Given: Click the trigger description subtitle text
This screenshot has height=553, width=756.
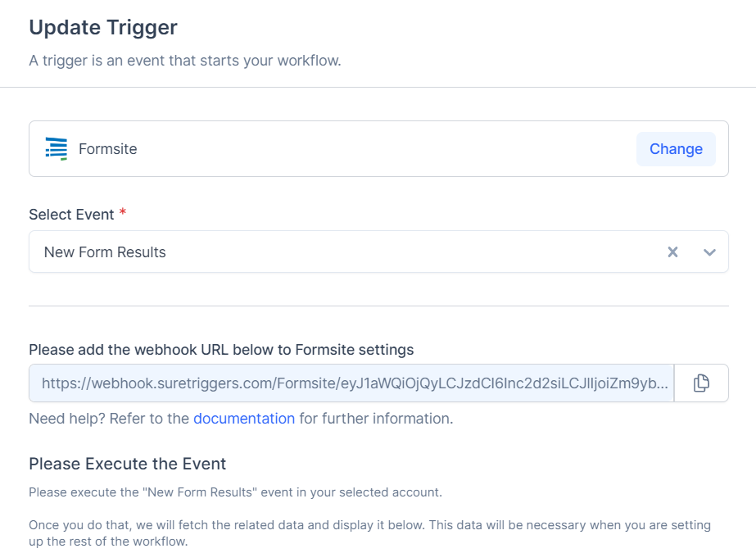Looking at the screenshot, I should pyautogui.click(x=184, y=61).
